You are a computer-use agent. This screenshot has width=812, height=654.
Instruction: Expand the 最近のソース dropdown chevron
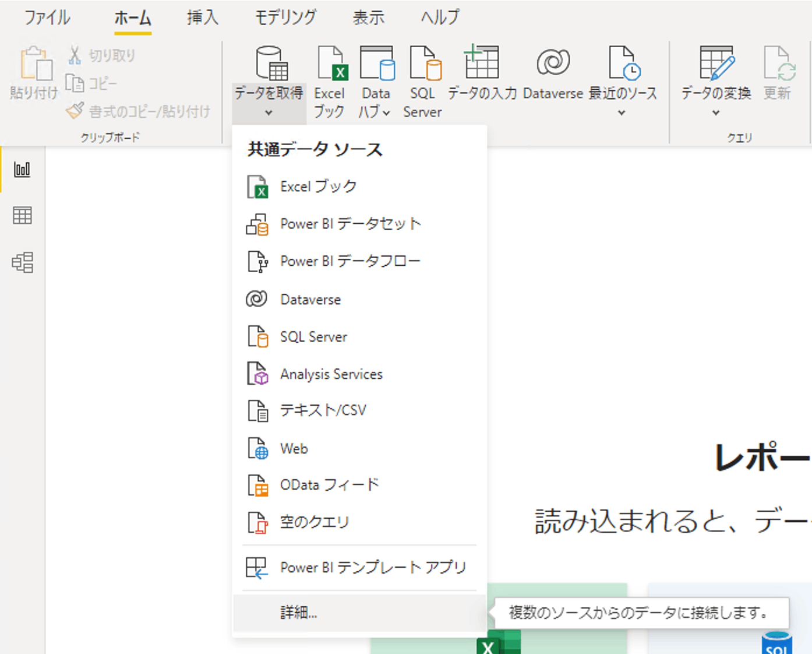click(x=622, y=112)
